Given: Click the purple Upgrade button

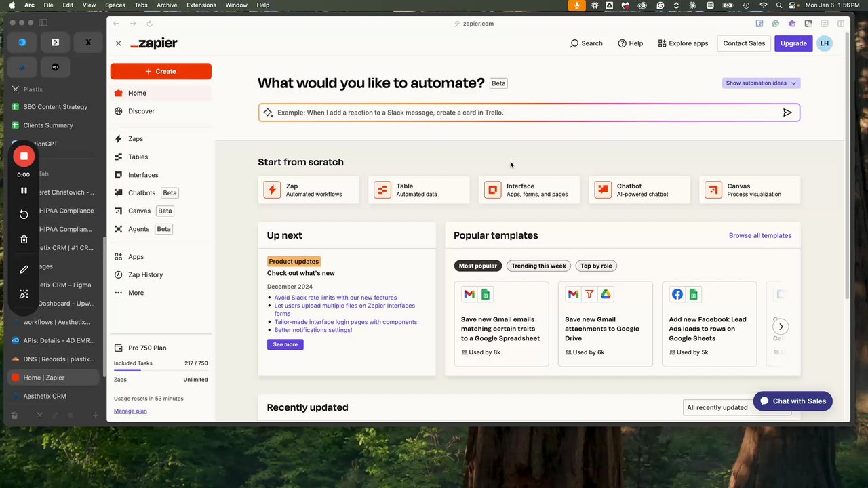Looking at the screenshot, I should [x=793, y=43].
